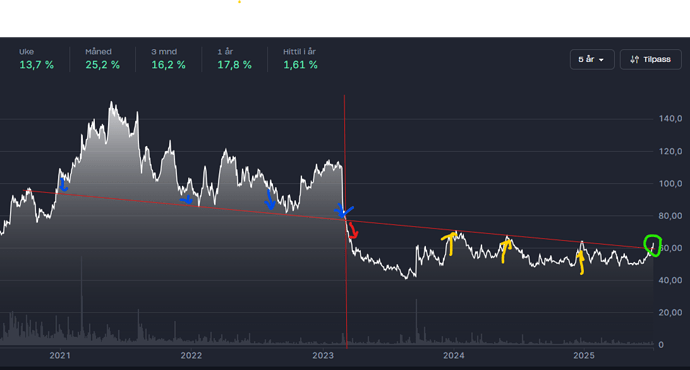
Task: Select the Måned 25,2 % performance stat
Action: point(103,59)
